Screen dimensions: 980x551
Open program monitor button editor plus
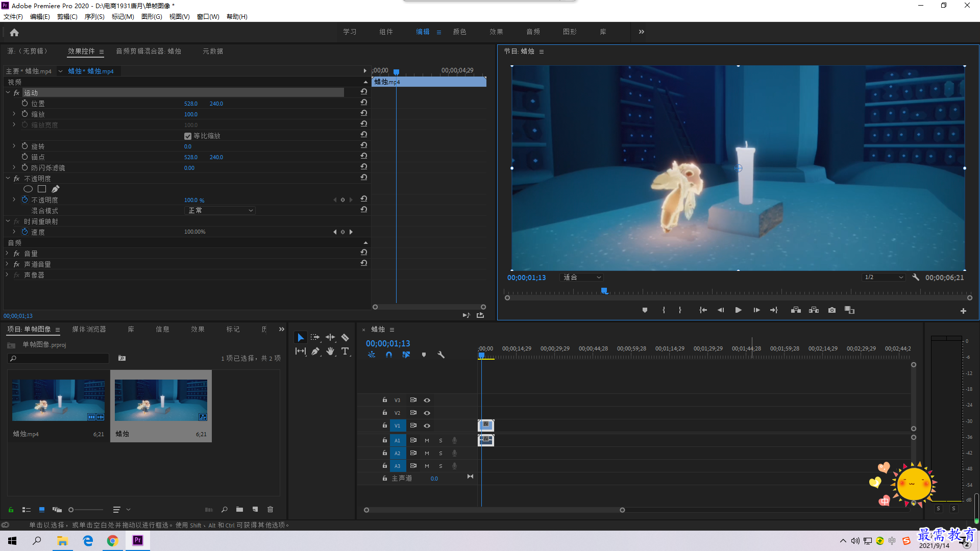963,311
